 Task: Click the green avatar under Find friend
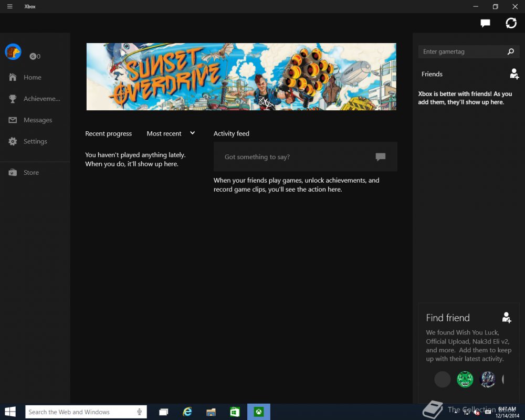click(465, 379)
